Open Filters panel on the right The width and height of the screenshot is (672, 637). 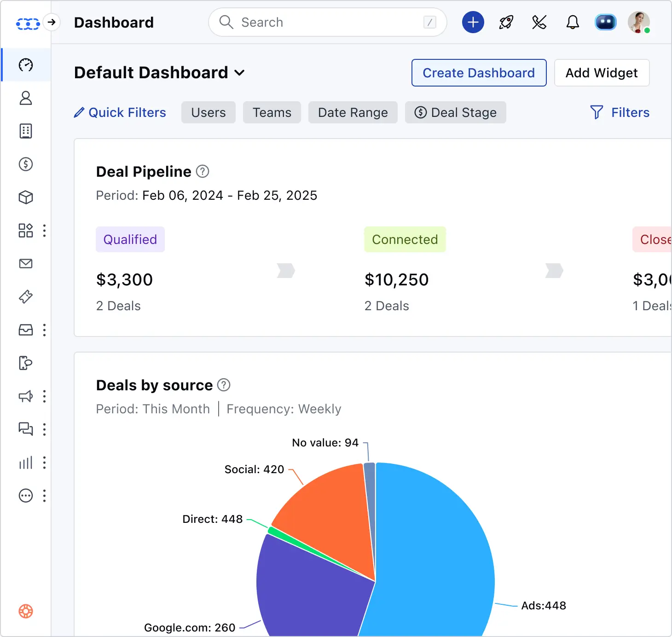click(x=620, y=112)
